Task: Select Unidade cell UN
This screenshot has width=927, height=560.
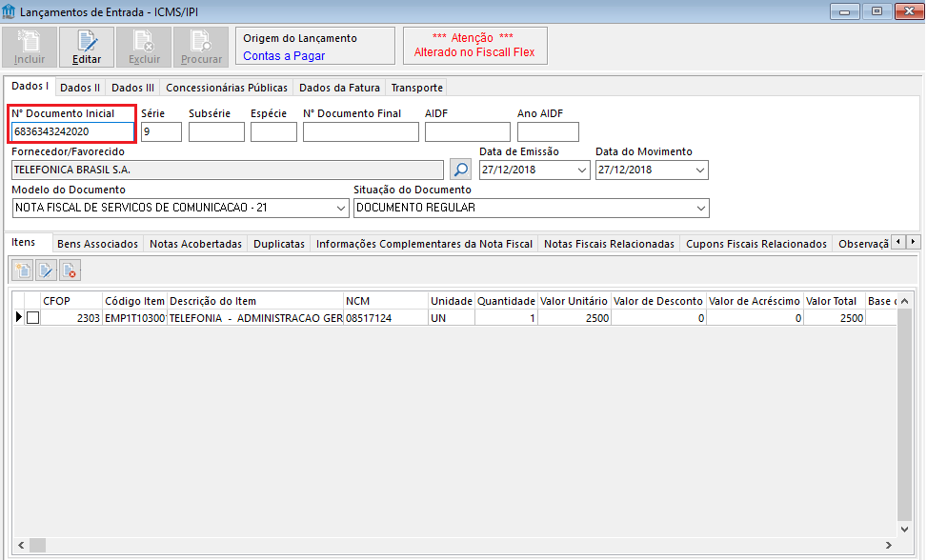Action: point(452,318)
